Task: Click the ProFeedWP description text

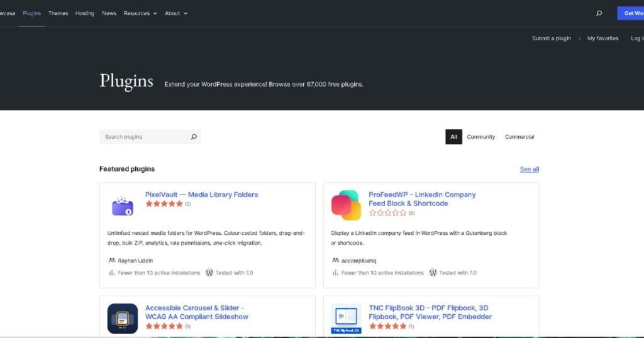Action: [419, 238]
